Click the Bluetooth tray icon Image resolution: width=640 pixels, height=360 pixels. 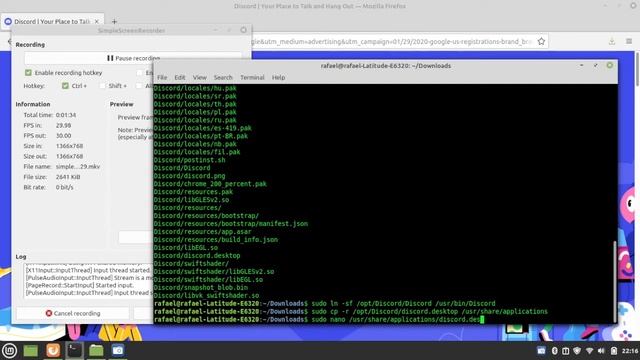[554, 351]
